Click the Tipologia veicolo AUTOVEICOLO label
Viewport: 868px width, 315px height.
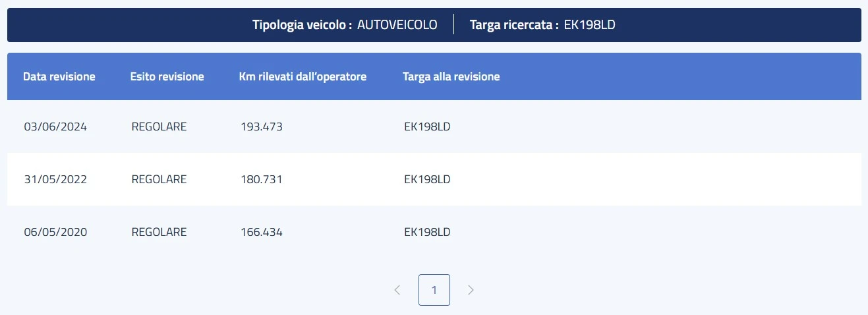pos(397,25)
